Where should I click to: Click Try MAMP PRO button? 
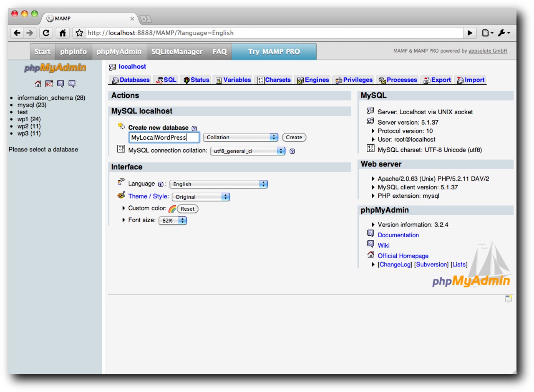274,52
